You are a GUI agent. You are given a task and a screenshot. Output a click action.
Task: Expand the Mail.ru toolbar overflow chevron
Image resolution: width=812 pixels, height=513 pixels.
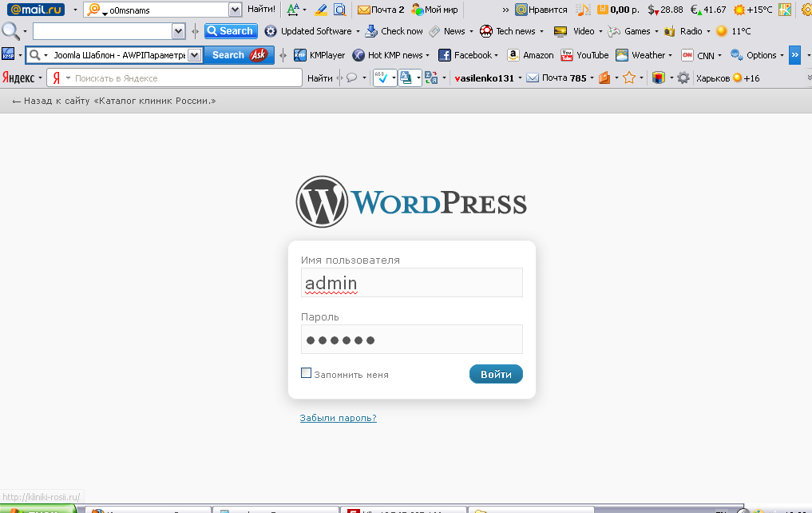(505, 10)
